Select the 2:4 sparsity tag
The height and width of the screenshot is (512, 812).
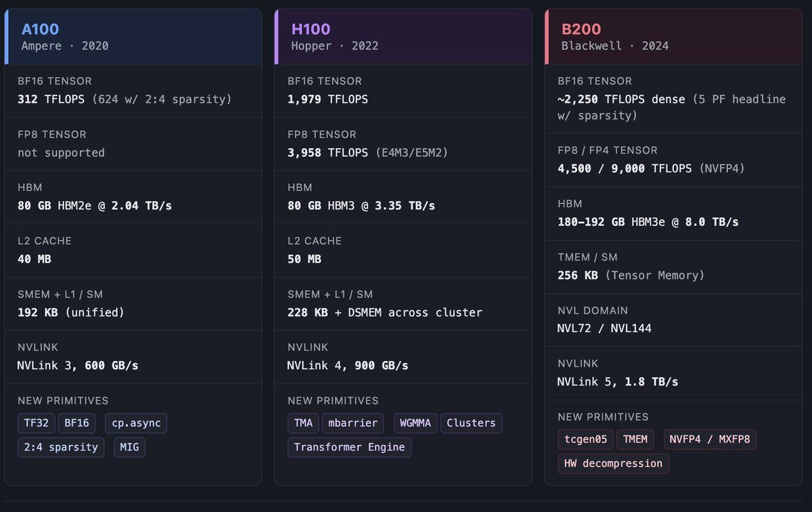point(61,447)
